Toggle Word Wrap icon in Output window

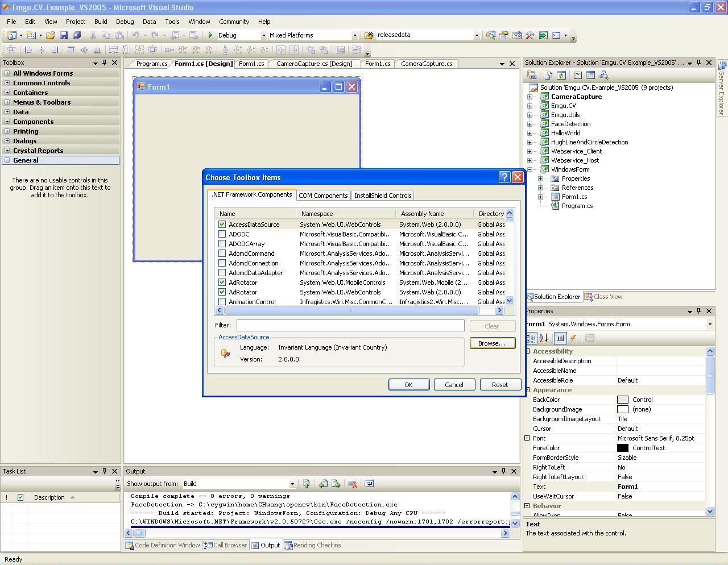pyautogui.click(x=369, y=484)
